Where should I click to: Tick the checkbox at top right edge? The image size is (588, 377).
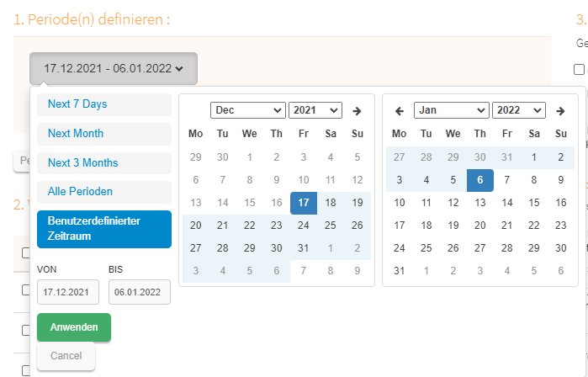[x=579, y=69]
